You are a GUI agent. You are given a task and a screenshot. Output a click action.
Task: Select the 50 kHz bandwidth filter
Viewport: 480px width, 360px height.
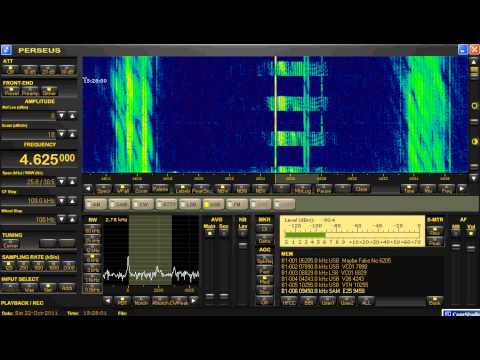pyautogui.click(x=92, y=230)
